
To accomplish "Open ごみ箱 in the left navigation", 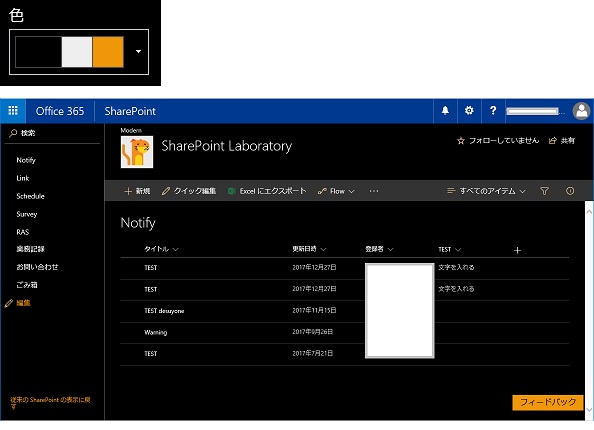I will (27, 285).
